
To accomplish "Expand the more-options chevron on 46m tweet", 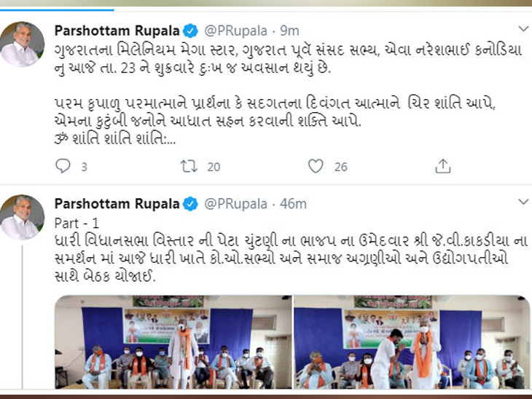I will click(x=523, y=202).
